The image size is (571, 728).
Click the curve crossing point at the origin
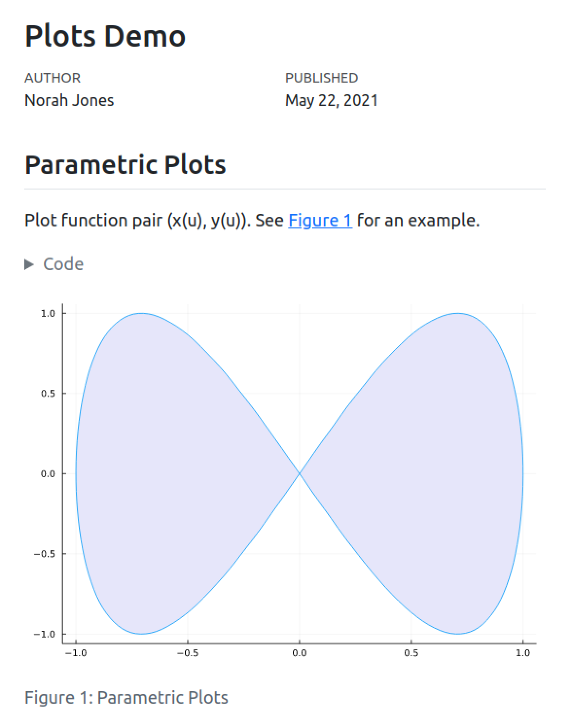[x=300, y=473]
